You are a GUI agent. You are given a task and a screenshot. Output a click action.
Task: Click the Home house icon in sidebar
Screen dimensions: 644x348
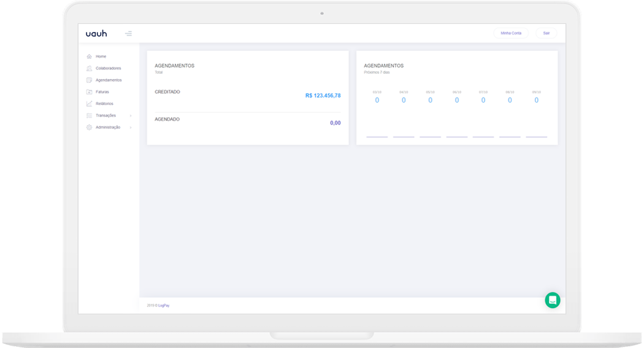coord(89,56)
